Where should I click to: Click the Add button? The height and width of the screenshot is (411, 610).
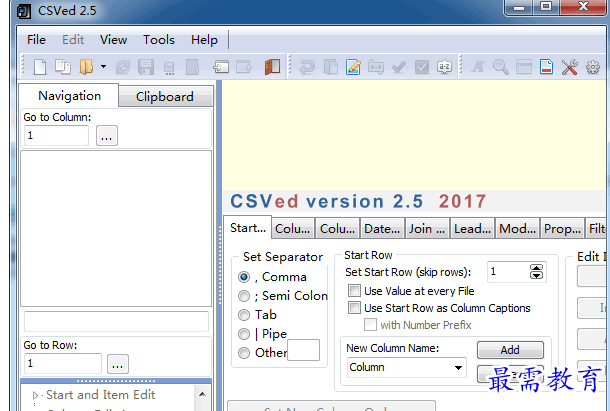click(x=510, y=350)
